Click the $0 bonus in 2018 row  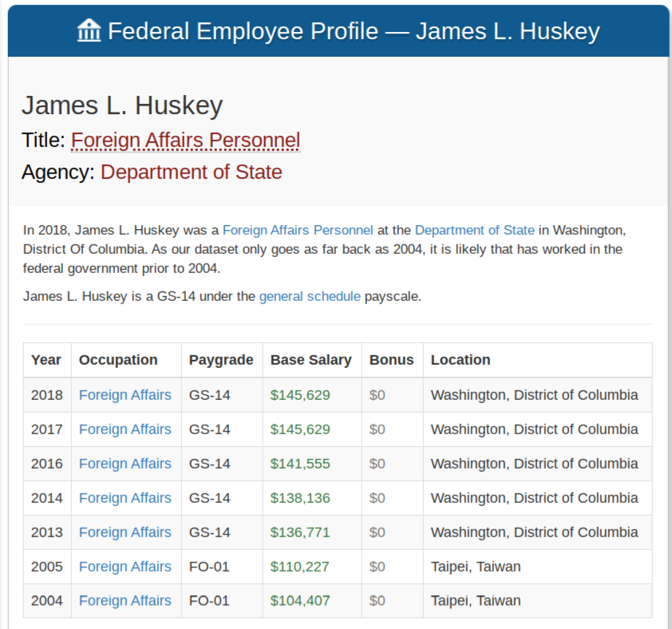(378, 395)
